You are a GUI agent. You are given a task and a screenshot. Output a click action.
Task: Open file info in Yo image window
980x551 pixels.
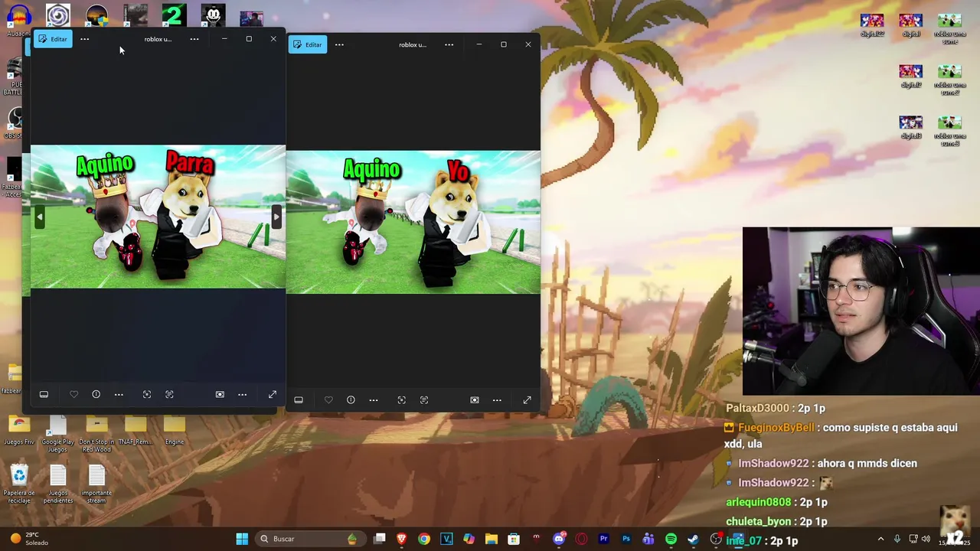(x=351, y=399)
